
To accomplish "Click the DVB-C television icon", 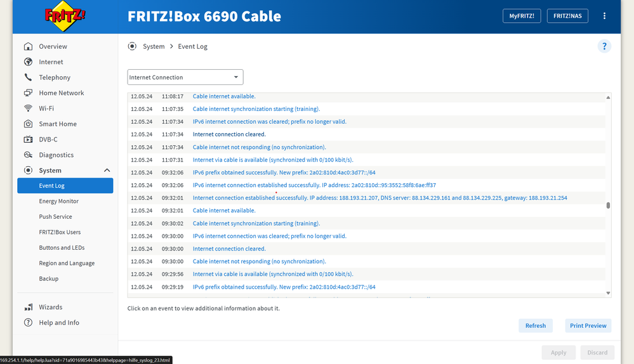I will click(28, 140).
